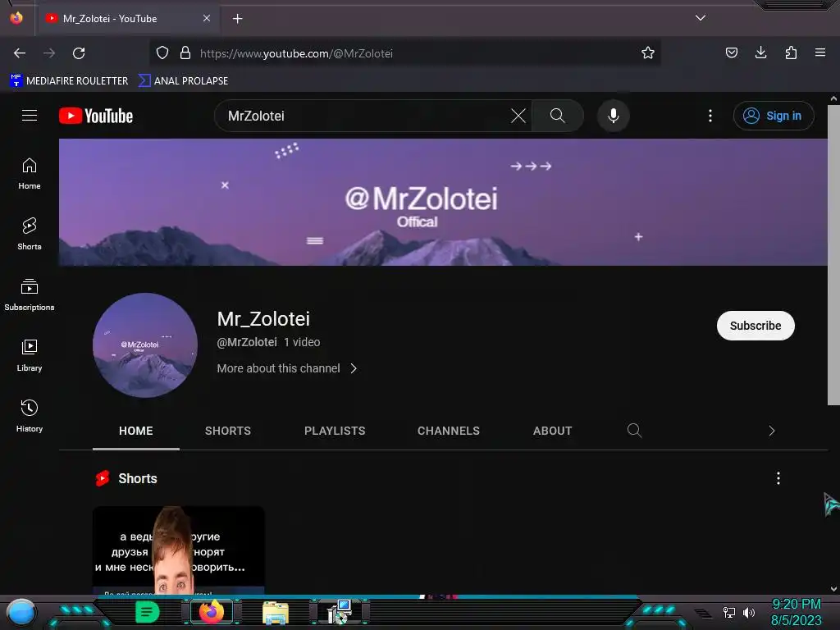Click the Mr_Zolotei channel avatar
This screenshot has height=630, width=840.
145,345
